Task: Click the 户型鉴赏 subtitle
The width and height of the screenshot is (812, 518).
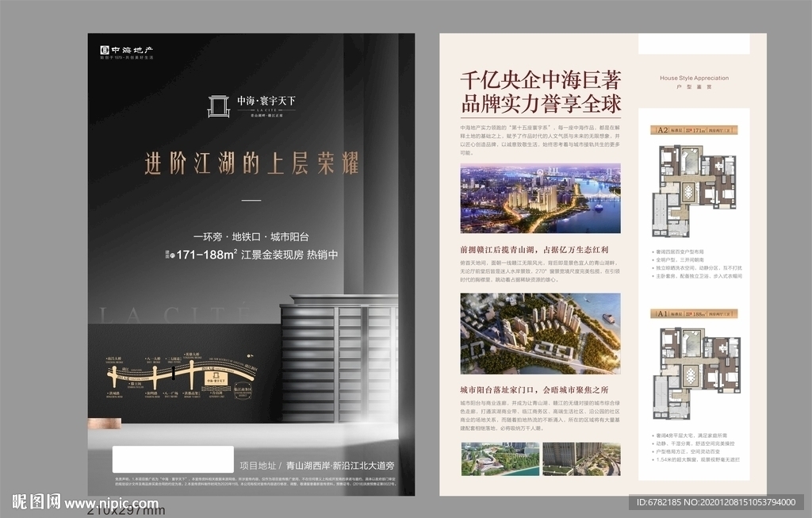Action: click(x=694, y=87)
